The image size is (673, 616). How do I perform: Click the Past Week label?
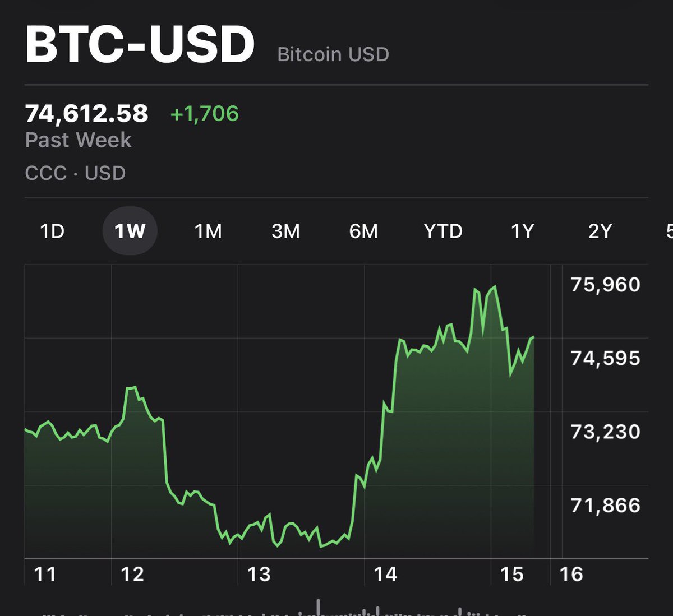pyautogui.click(x=78, y=140)
